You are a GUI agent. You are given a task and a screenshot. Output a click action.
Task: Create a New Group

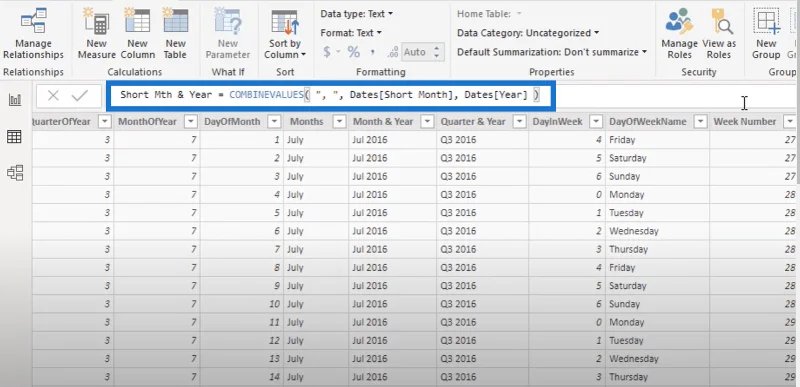(766, 35)
